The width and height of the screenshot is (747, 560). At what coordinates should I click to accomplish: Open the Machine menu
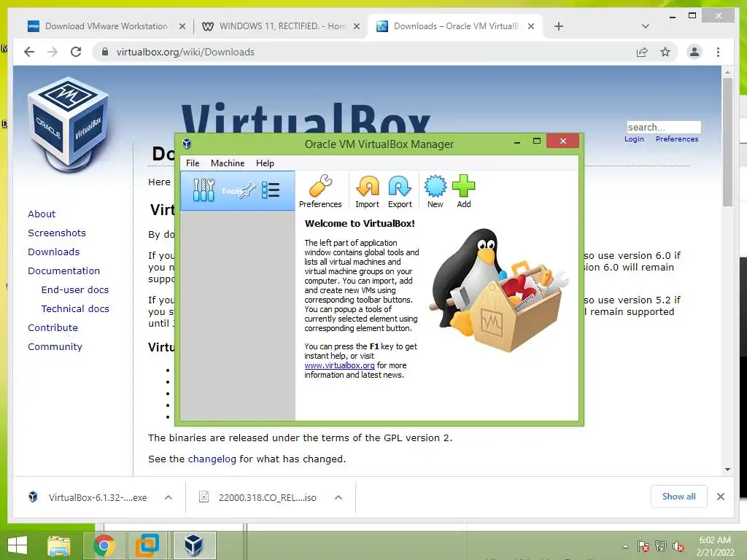click(228, 163)
